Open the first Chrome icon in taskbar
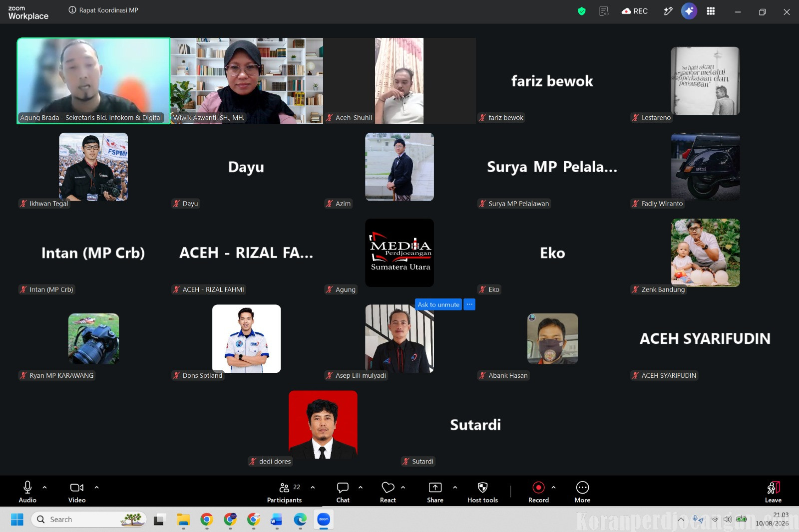 tap(206, 520)
